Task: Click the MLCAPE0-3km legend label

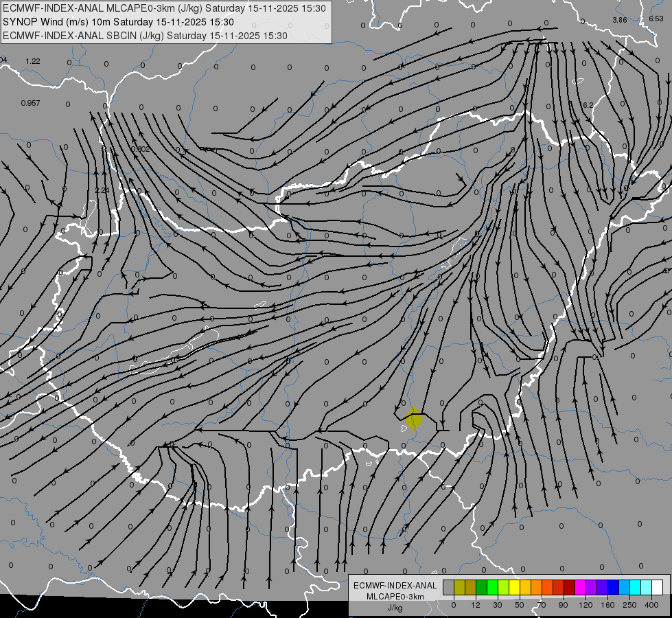Action: [395, 597]
